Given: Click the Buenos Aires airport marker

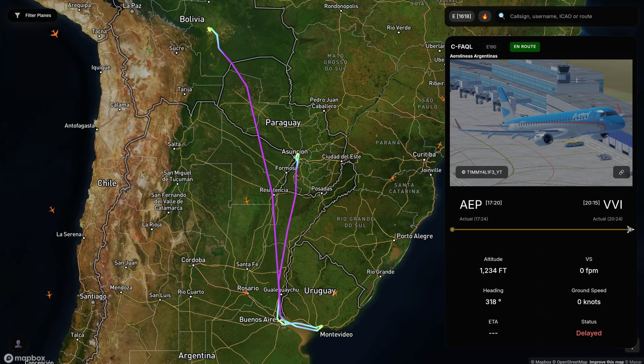Looking at the screenshot, I should [282, 324].
